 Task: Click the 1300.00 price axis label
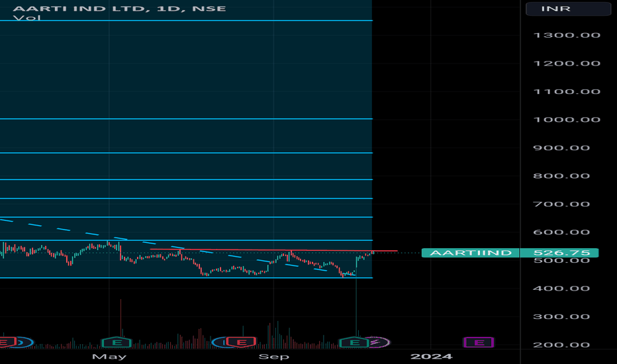[x=567, y=35]
